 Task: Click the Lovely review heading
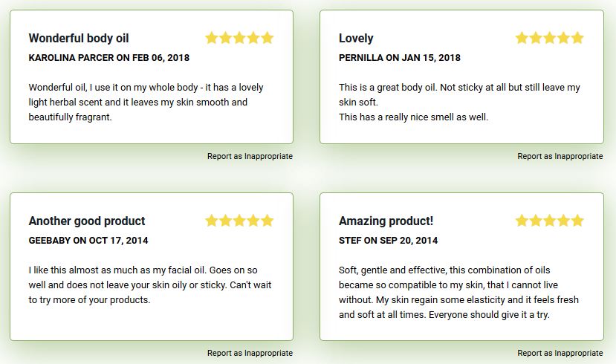tap(356, 38)
